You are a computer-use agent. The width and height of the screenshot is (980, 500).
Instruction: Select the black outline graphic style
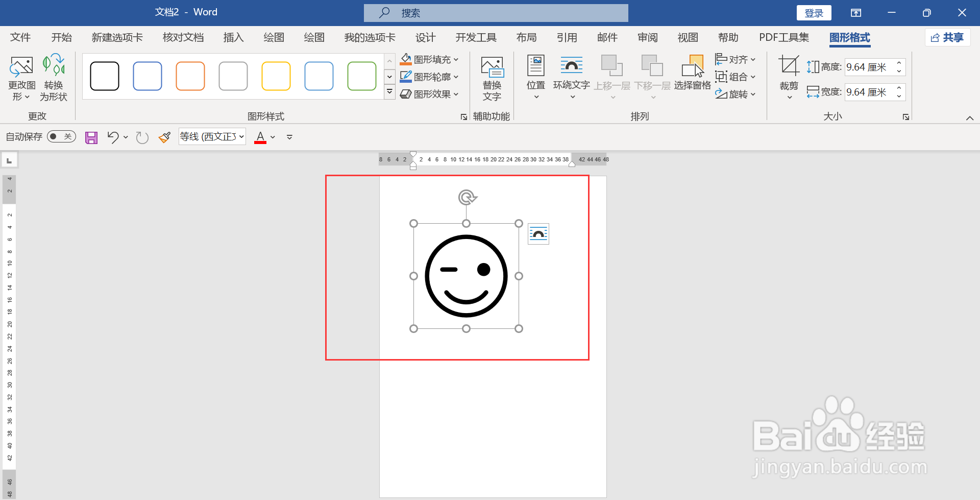tap(105, 76)
